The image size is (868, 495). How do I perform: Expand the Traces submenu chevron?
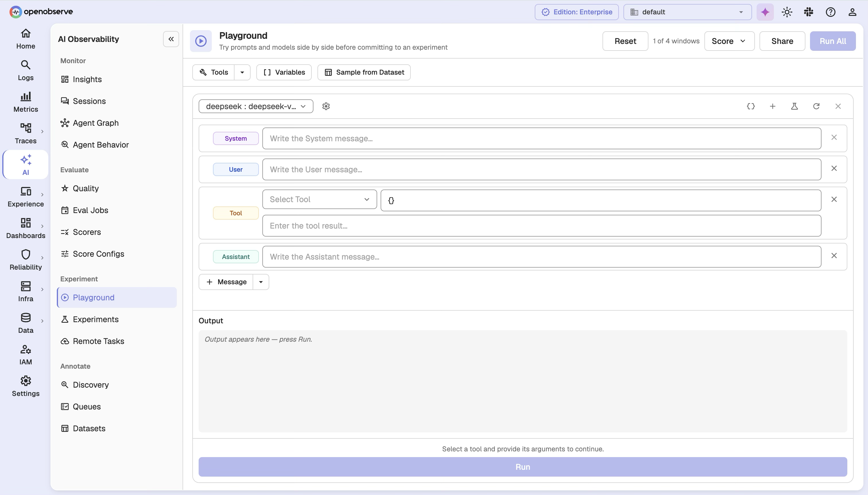click(x=42, y=131)
